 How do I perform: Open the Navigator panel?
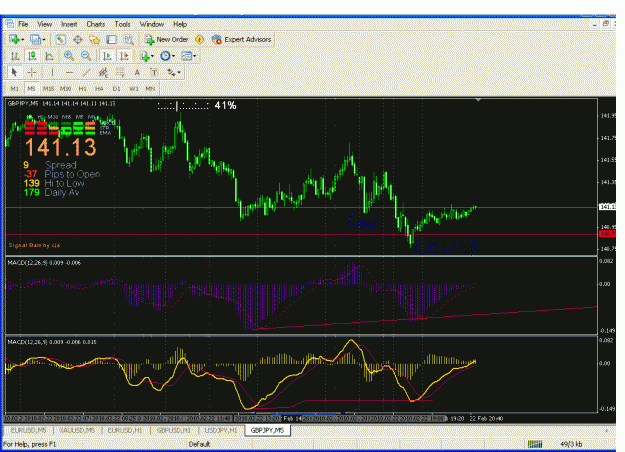coord(94,39)
